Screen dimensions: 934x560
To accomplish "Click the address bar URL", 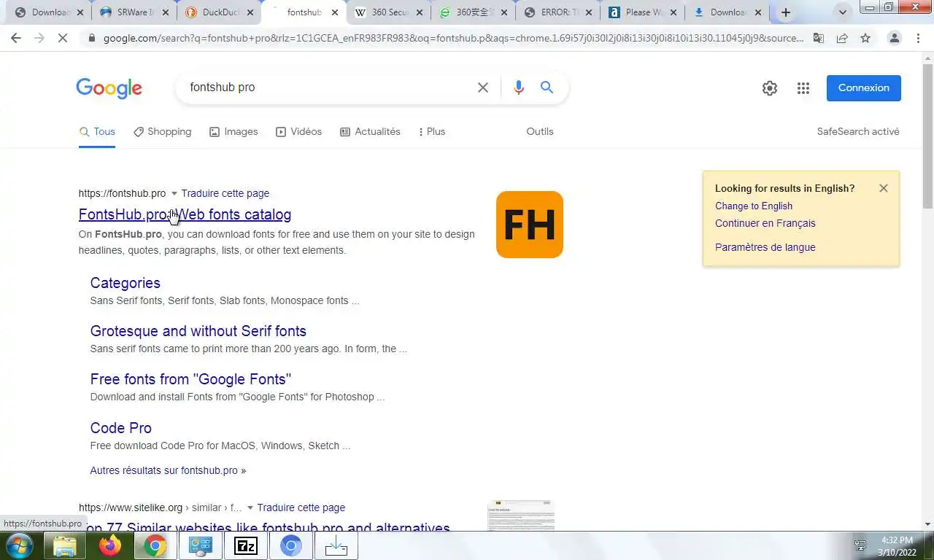I will pyautogui.click(x=452, y=38).
